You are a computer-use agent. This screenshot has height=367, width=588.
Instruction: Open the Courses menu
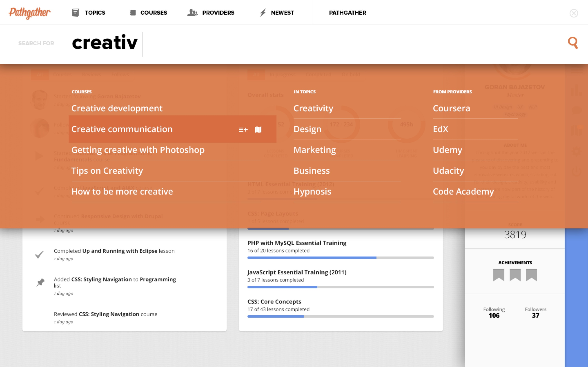(x=148, y=13)
